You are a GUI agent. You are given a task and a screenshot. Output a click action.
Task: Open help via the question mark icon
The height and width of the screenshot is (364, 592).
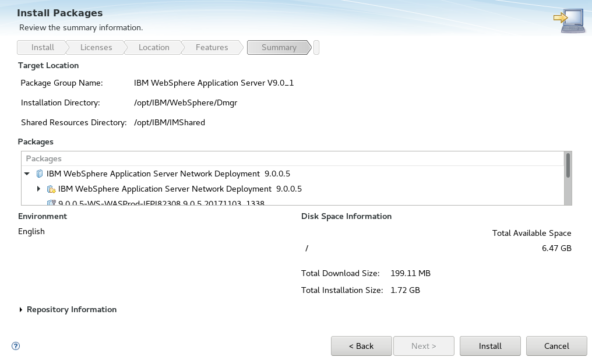(x=16, y=346)
